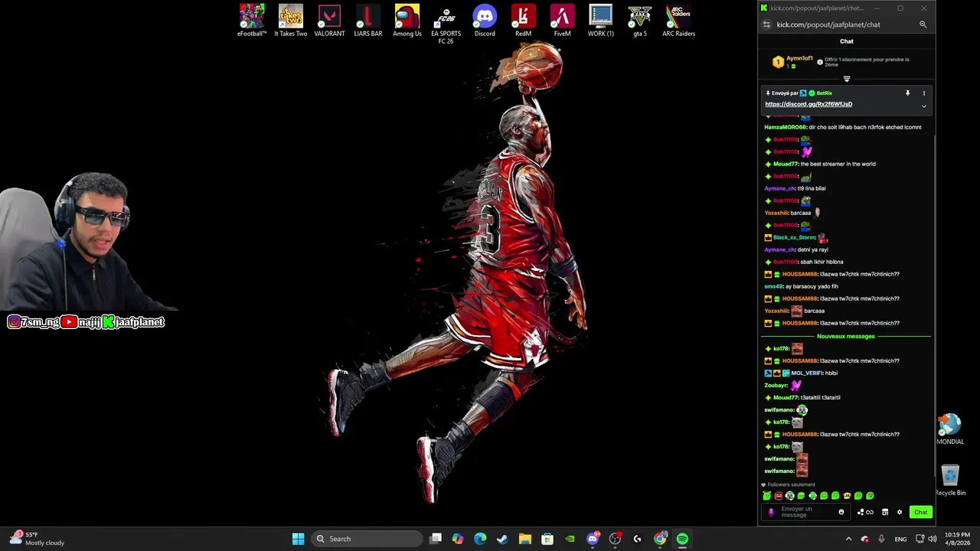Open the EA SPORTS FC 26 shortcut
Image resolution: width=980 pixels, height=551 pixels.
coord(446,24)
